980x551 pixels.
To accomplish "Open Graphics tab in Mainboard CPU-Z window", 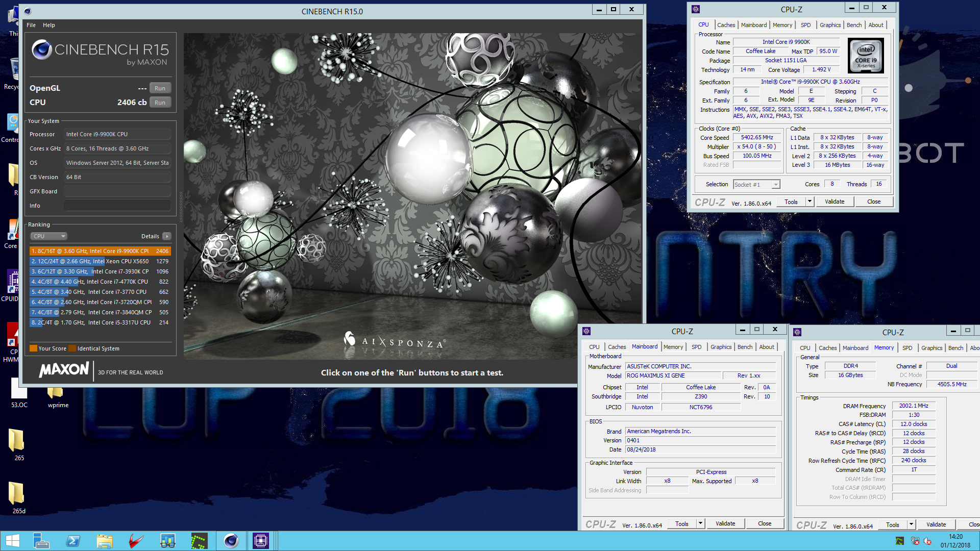I will tap(721, 347).
